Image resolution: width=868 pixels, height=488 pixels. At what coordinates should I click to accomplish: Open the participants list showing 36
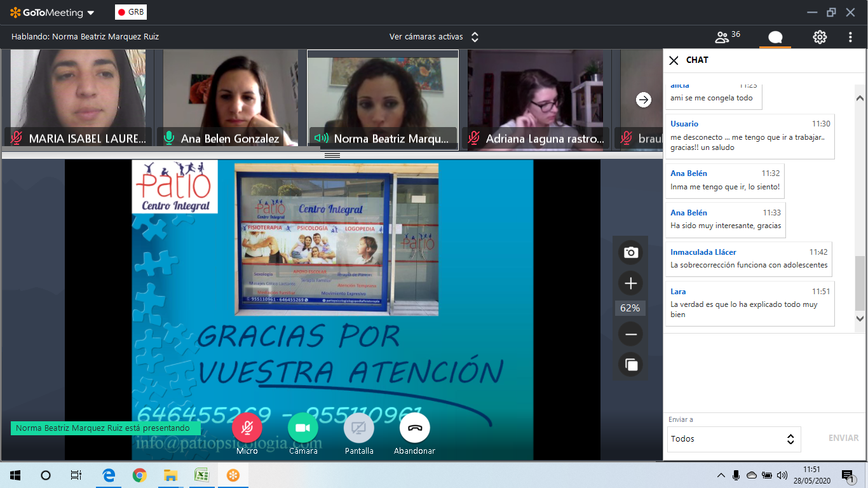pyautogui.click(x=728, y=36)
